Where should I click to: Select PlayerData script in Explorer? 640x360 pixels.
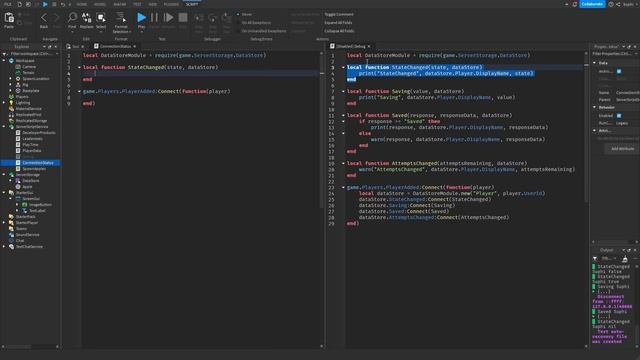(x=32, y=151)
